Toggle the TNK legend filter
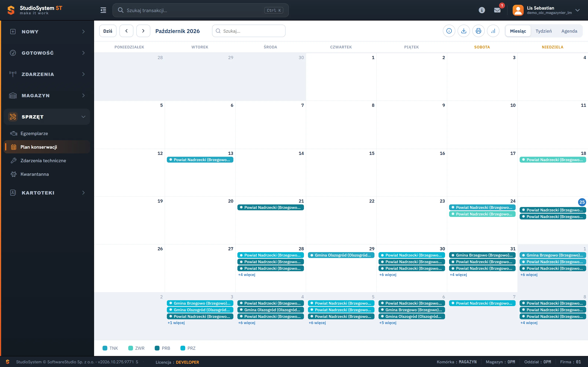 (110, 348)
